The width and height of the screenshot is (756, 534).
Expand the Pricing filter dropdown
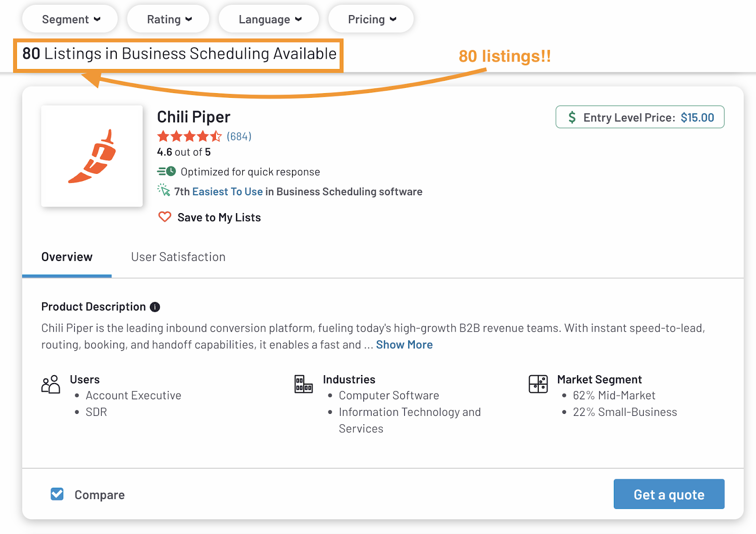tap(371, 19)
